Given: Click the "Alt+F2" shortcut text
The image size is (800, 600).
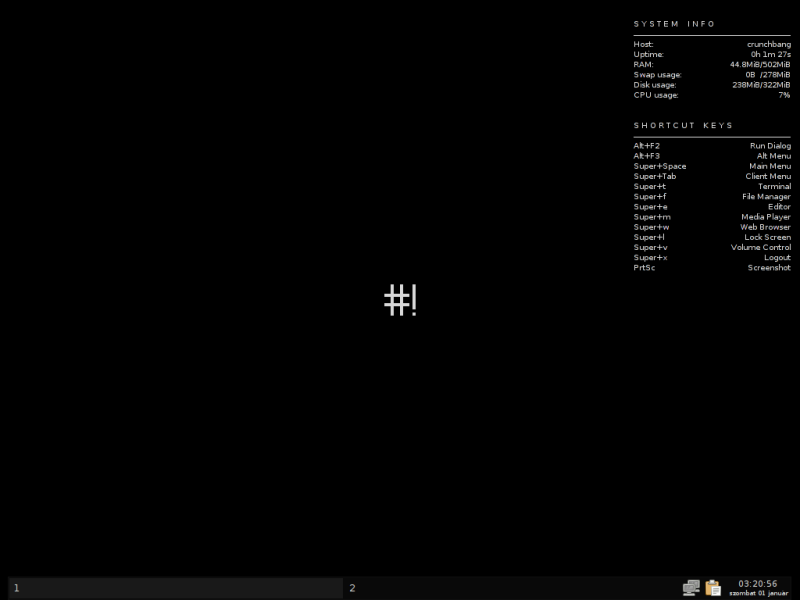Looking at the screenshot, I should (x=646, y=146).
